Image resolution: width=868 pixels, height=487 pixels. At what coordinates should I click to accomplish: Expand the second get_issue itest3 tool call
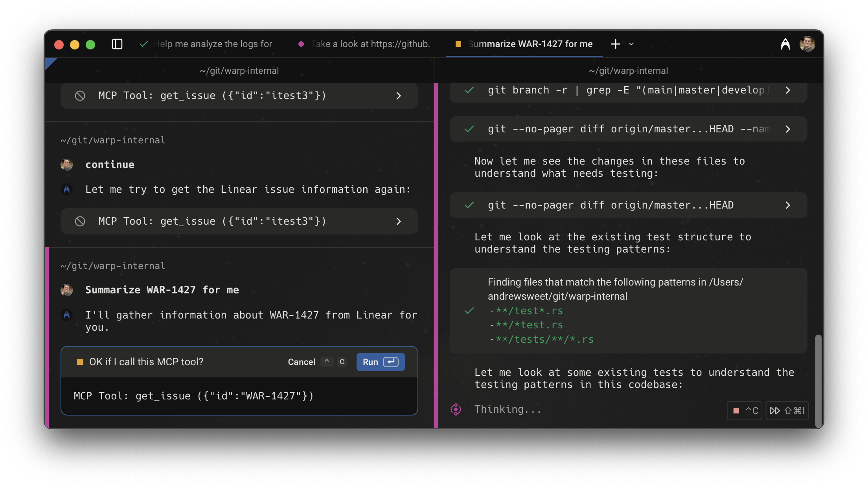[399, 221]
